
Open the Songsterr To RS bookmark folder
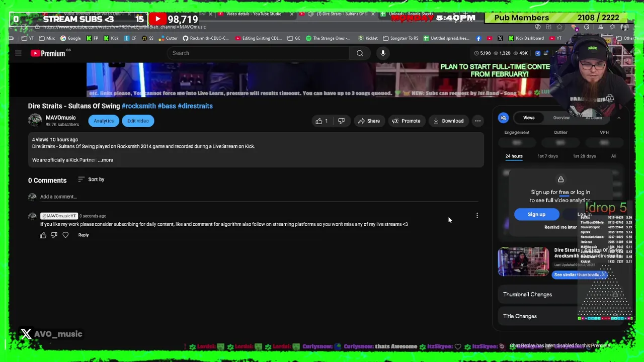[400, 38]
